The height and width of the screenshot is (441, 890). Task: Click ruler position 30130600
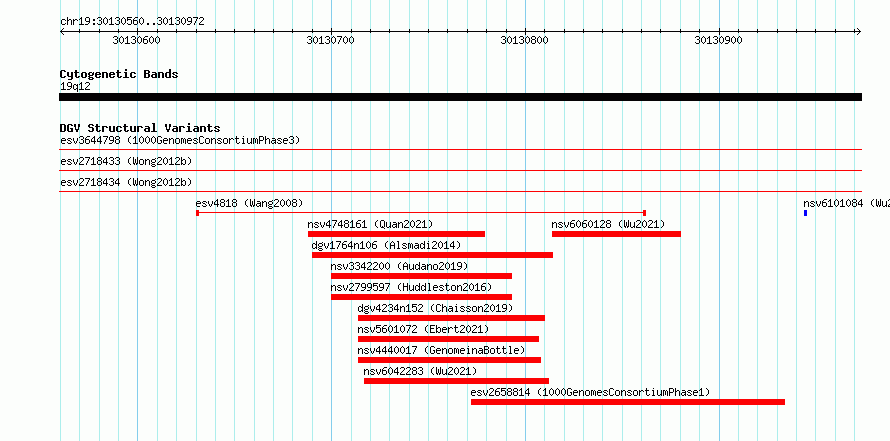(136, 40)
